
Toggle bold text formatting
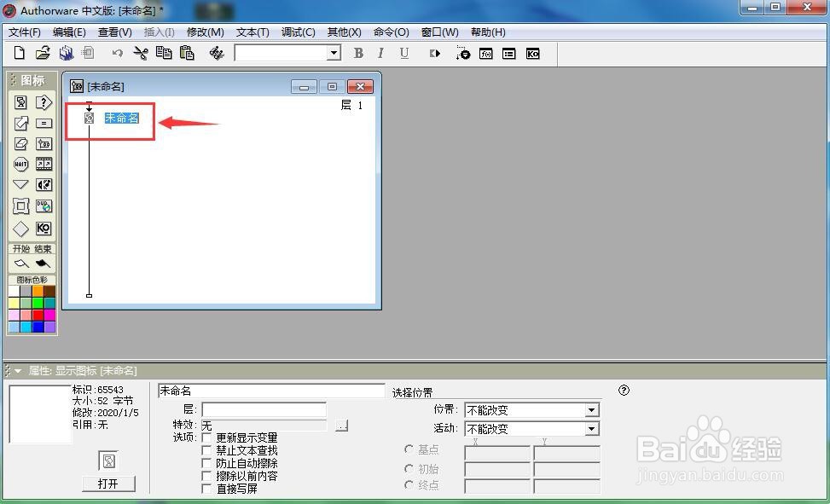pos(358,53)
